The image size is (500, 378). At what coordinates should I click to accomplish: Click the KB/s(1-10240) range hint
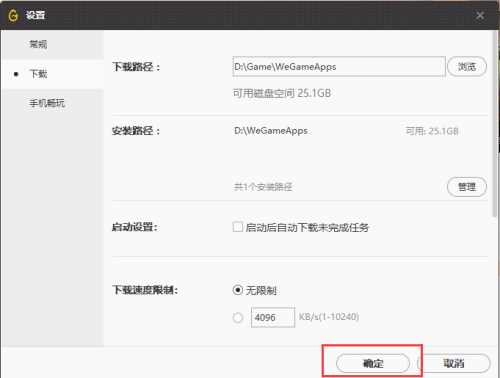coord(329,317)
